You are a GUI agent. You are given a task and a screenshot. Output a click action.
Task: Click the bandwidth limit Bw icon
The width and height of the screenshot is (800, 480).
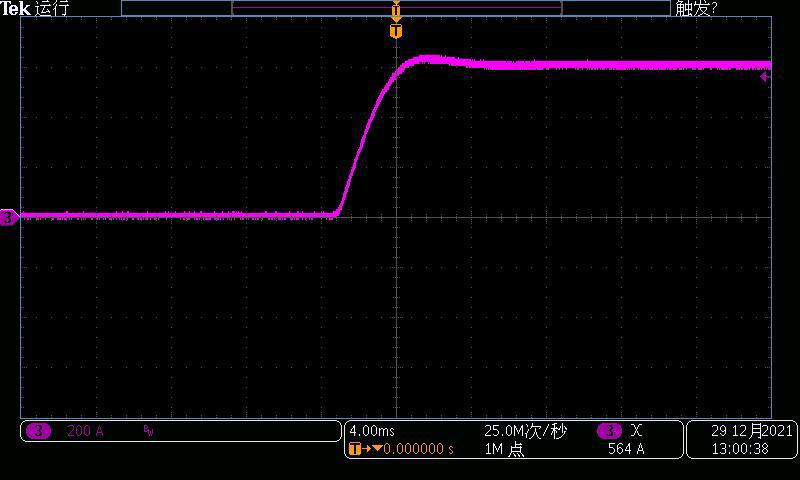point(148,431)
